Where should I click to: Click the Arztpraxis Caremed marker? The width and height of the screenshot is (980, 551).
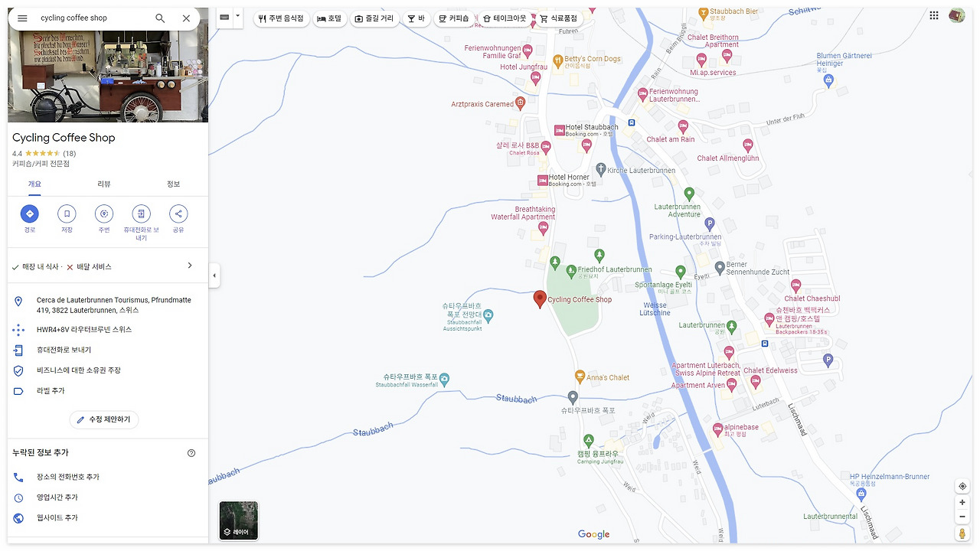[520, 103]
